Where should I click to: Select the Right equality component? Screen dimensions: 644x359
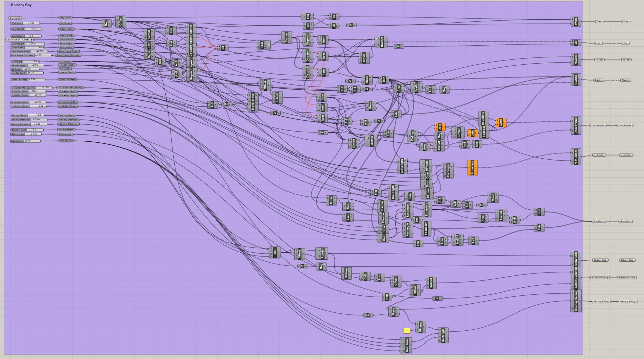pos(149,55)
